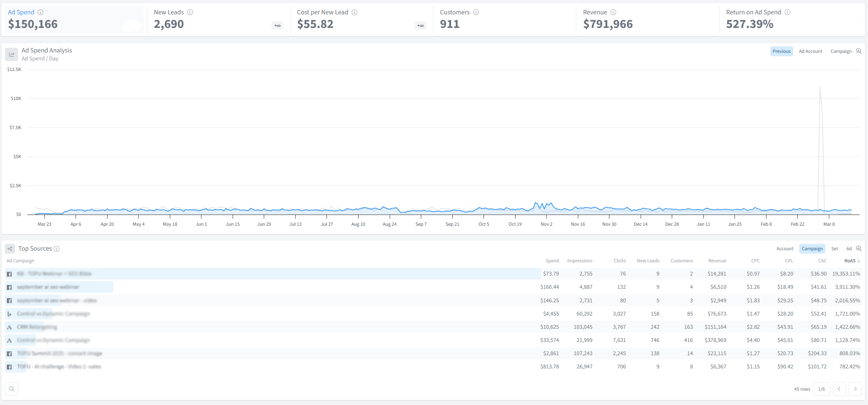868x405 pixels.
Task: Open the info tooltip next to New Leads
Action: (190, 12)
